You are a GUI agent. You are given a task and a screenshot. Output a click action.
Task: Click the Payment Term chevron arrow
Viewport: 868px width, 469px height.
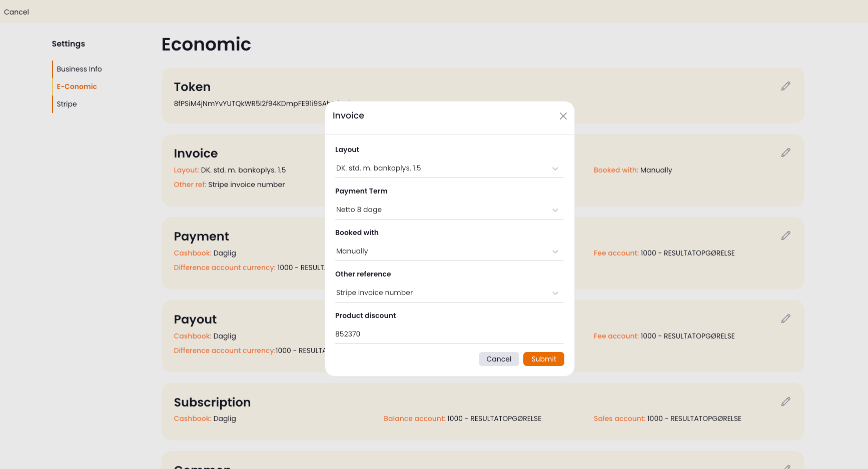555,210
